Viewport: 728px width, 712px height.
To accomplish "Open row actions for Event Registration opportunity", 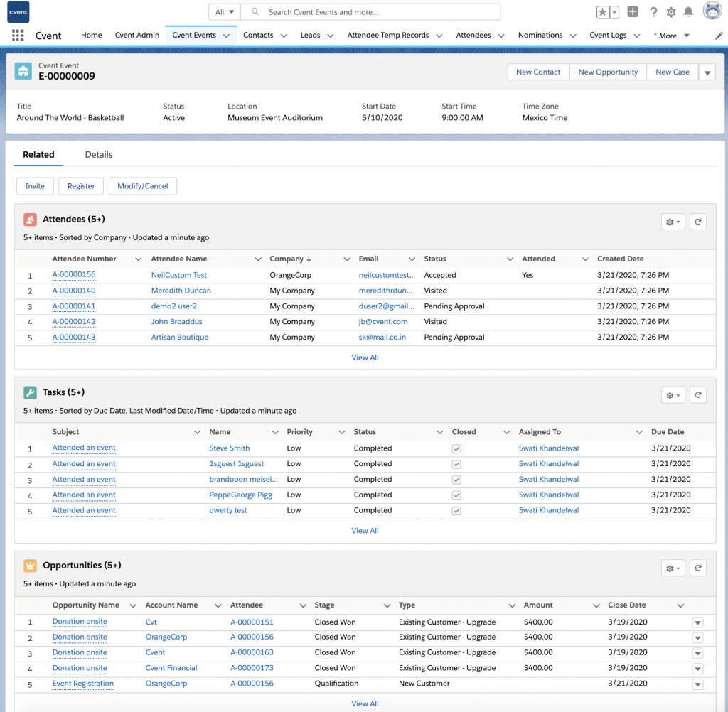I will point(697,684).
